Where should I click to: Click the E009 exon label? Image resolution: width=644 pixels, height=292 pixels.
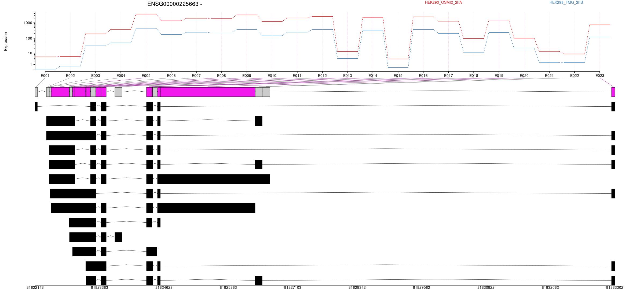pyautogui.click(x=247, y=76)
